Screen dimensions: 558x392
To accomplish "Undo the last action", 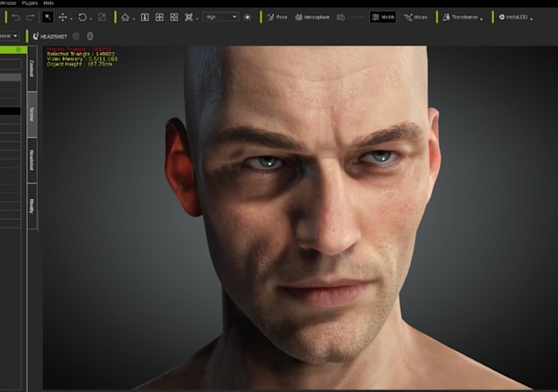I will pyautogui.click(x=16, y=17).
